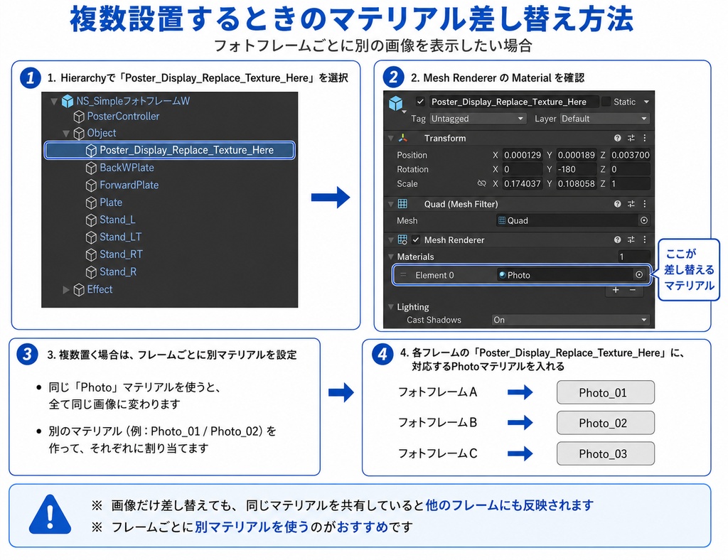Click the cube icon beside Stand_LT

tap(92, 237)
